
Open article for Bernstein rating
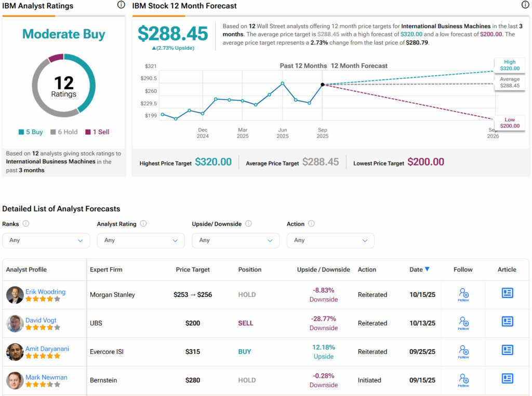pyautogui.click(x=507, y=379)
